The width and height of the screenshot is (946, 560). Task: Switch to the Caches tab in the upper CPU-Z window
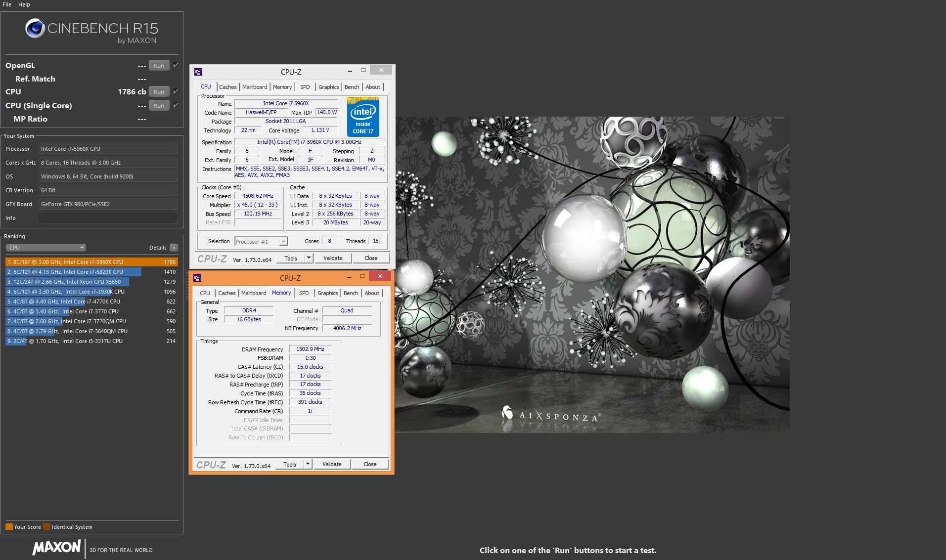point(228,87)
